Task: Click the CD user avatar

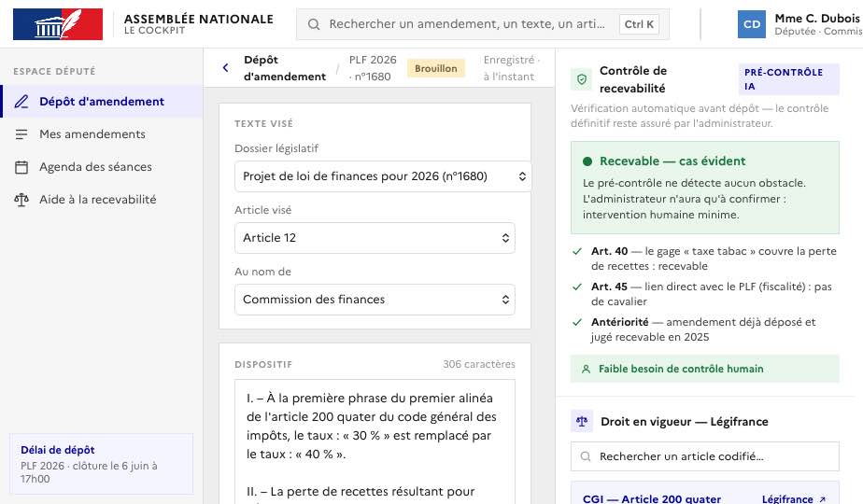Action: (x=751, y=24)
